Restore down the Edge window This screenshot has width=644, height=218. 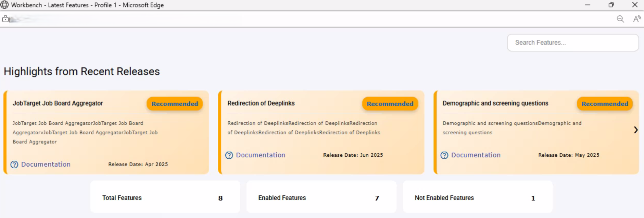tap(611, 5)
